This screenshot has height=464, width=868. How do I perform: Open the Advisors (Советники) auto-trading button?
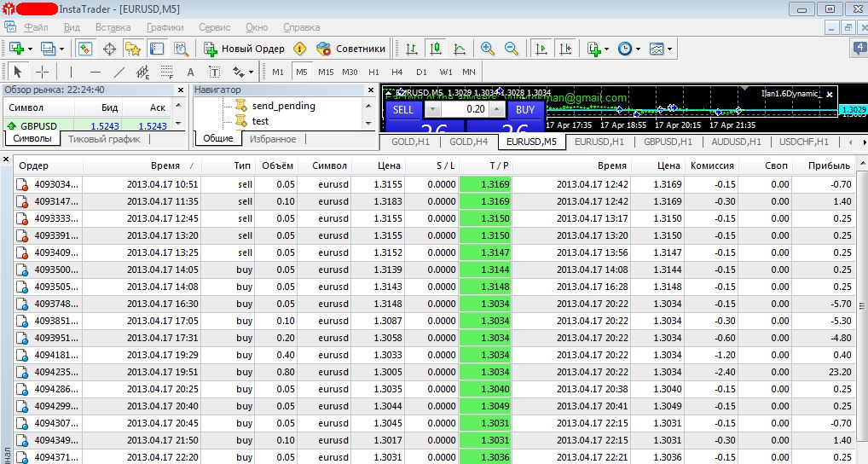tap(350, 49)
